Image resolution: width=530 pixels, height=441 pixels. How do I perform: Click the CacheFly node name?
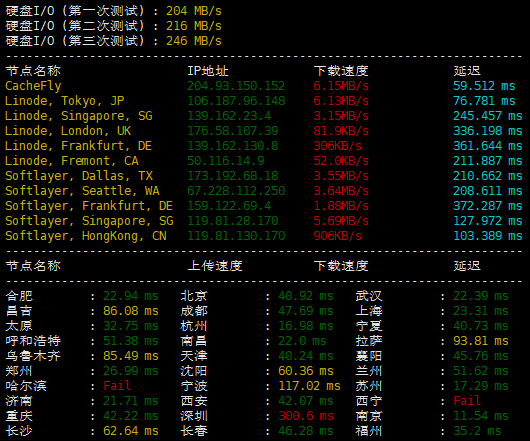(33, 86)
